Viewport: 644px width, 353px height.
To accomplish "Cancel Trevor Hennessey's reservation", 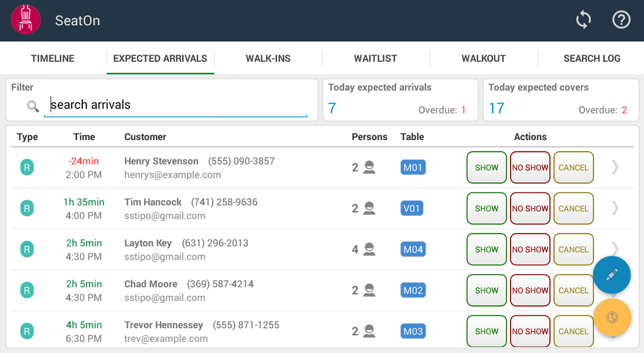I will tap(573, 331).
